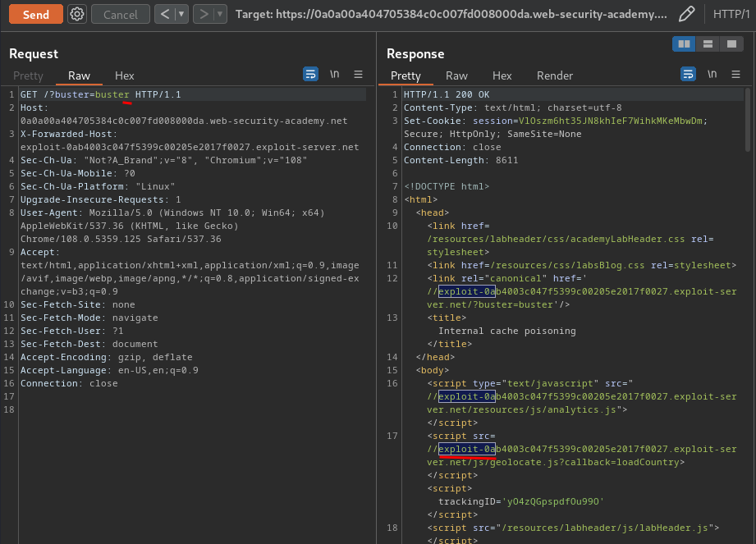
Task: Click the orange Send button
Action: tap(35, 14)
